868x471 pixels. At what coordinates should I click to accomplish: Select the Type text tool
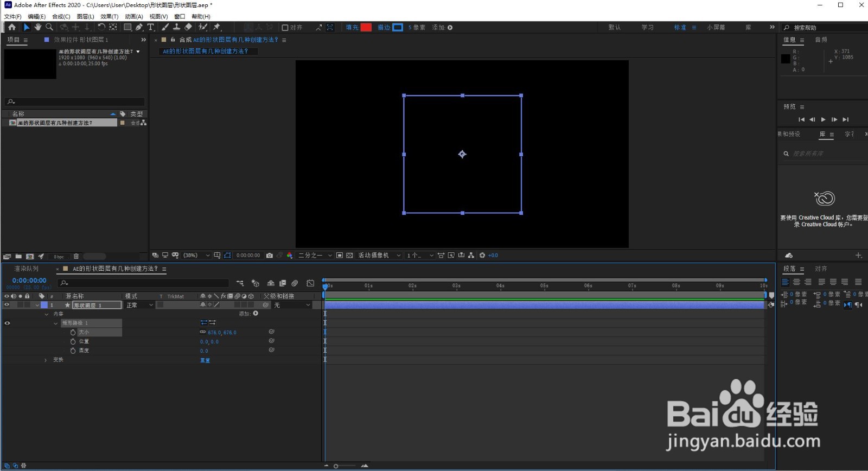click(x=151, y=27)
